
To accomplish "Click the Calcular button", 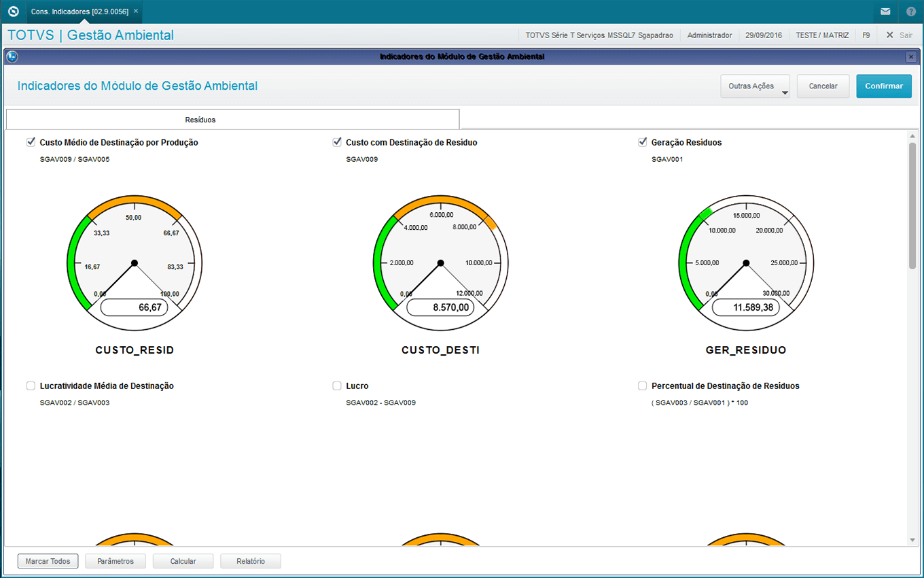I will 183,562.
